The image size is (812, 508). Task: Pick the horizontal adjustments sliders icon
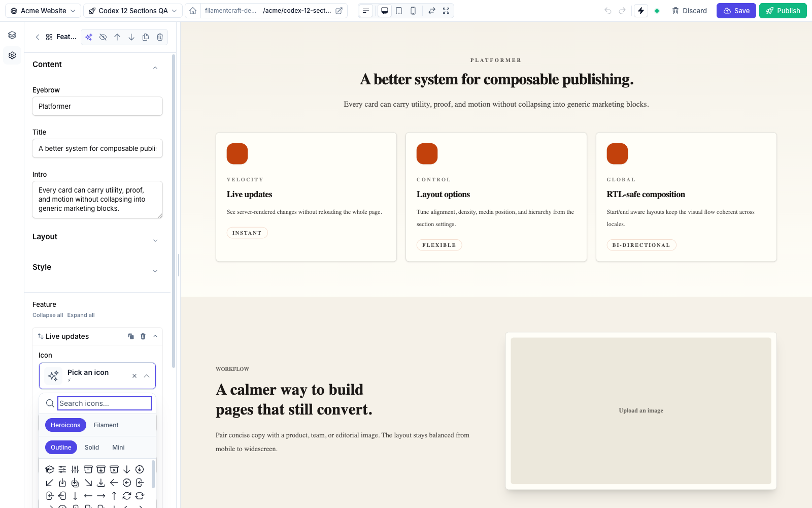tap(62, 469)
